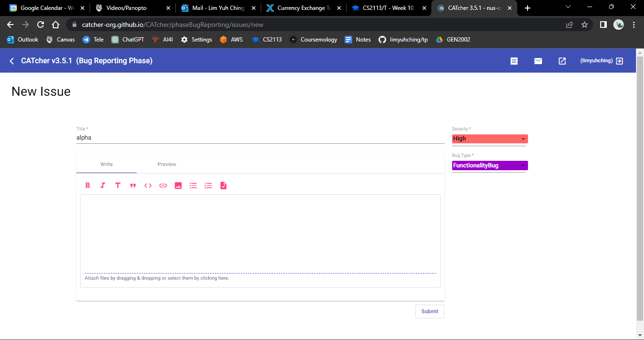This screenshot has height=340, width=644.
Task: Switch to the Google Calendar browser tab
Action: (x=47, y=8)
